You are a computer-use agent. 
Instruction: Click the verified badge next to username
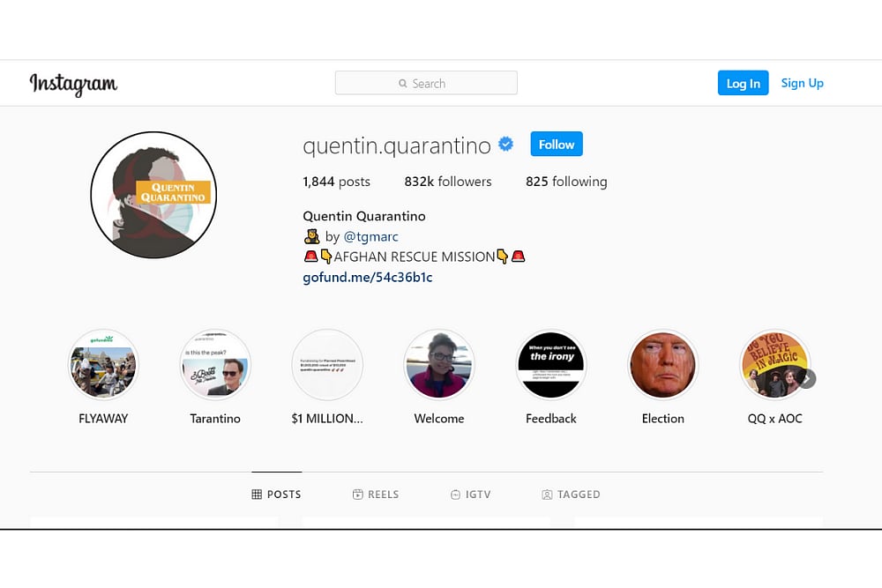505,145
